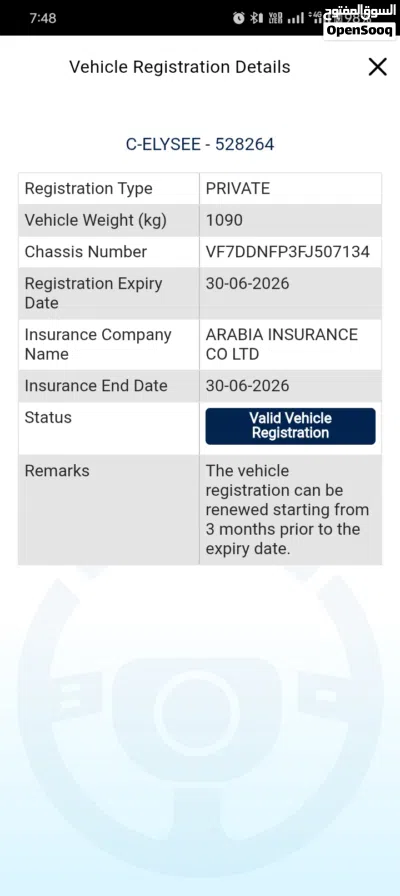Viewport: 400px width, 896px height.
Task: Tap the alarm clock icon in status bar
Action: coord(238,18)
